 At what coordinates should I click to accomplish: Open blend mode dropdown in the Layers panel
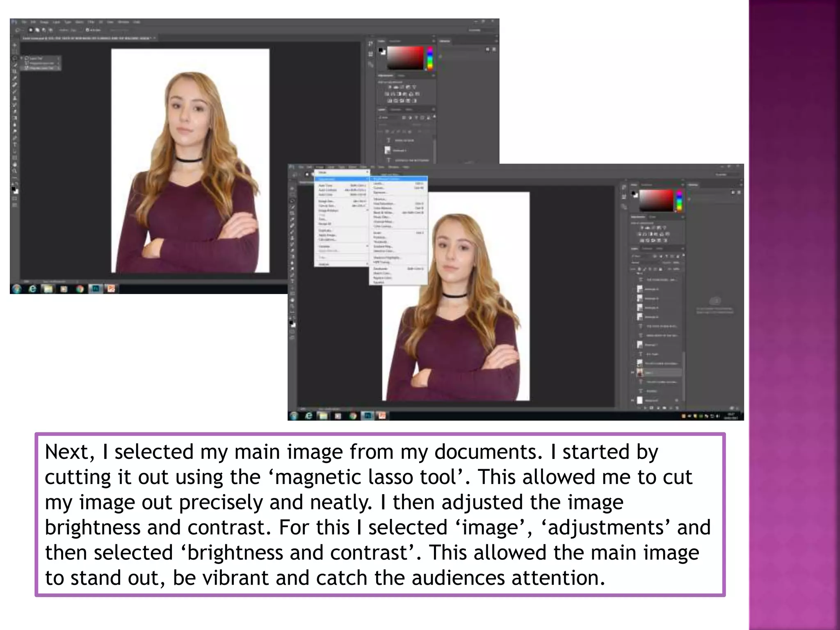click(x=646, y=263)
